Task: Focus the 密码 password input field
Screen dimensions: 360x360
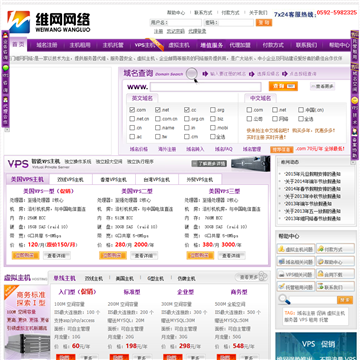Action: [x=236, y=23]
